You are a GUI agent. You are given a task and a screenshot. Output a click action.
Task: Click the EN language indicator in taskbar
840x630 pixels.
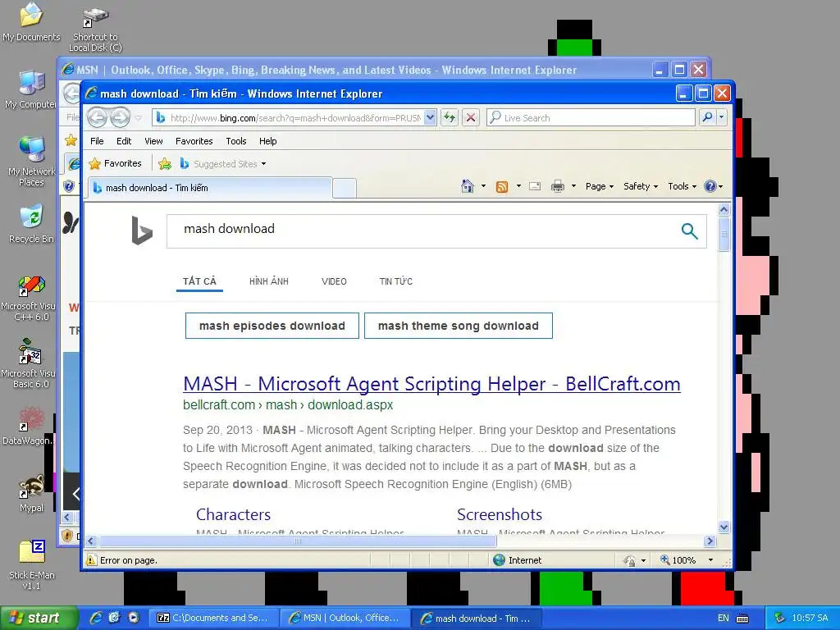[724, 618]
